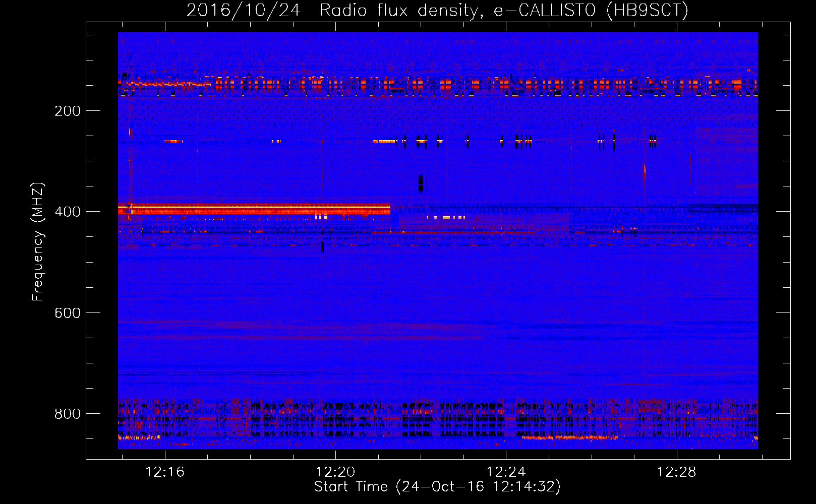Click the 12:24 time tick label
Image resolution: width=816 pixels, height=504 pixels.
[506, 472]
